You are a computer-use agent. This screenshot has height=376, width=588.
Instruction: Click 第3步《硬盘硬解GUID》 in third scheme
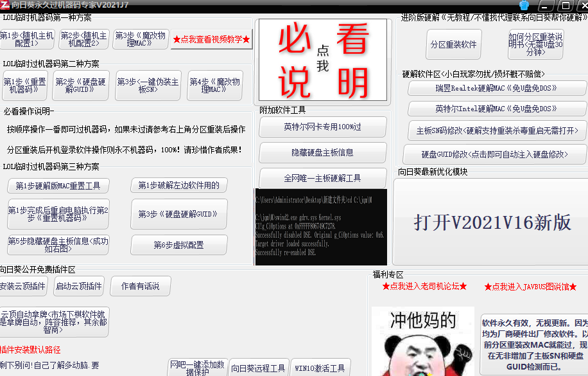[179, 214]
